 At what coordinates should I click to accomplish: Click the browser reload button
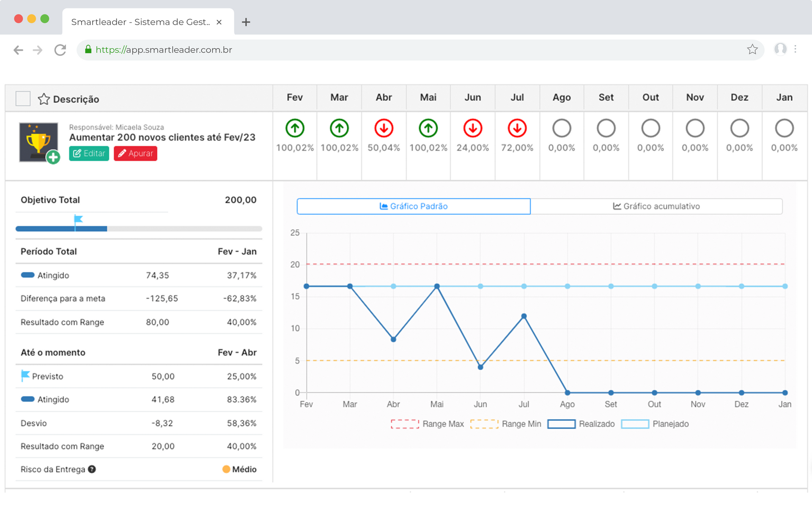click(x=60, y=50)
